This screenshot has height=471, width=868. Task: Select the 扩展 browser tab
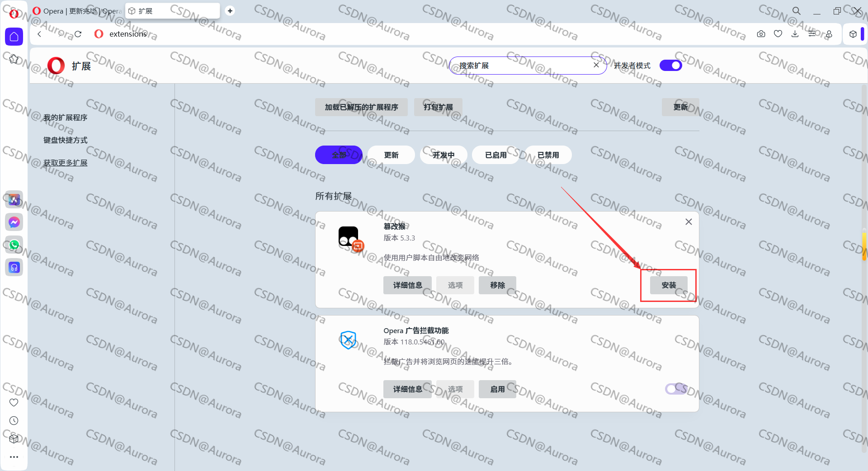pos(172,11)
